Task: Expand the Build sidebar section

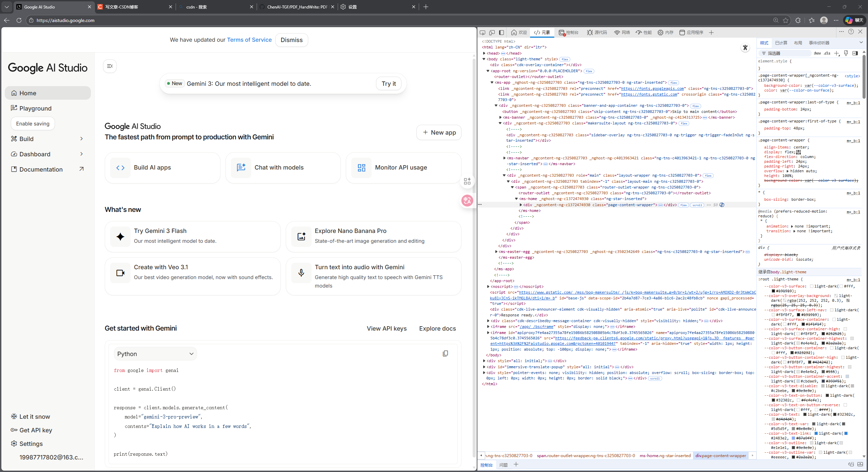Action: tap(81, 139)
